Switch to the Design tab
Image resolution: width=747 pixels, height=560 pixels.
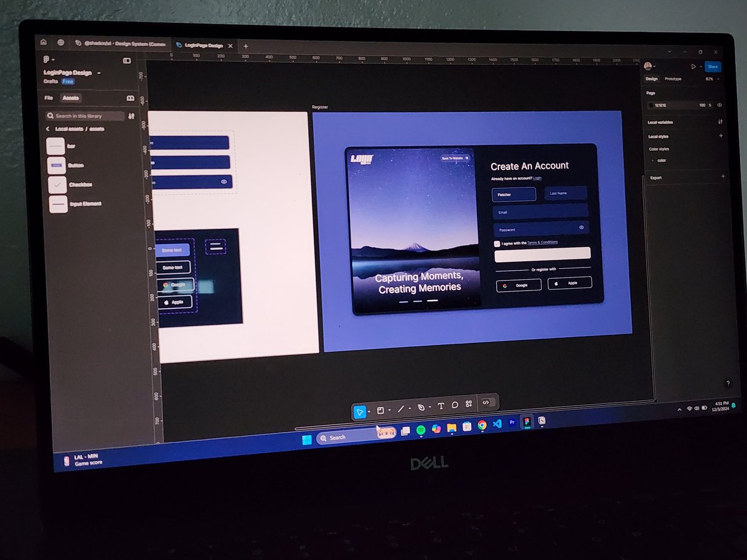coord(652,79)
